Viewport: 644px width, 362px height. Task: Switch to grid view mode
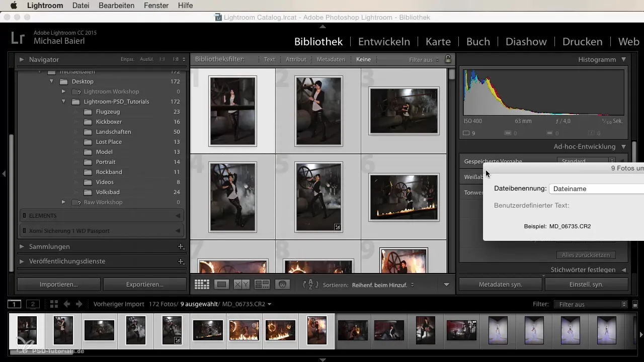(202, 284)
